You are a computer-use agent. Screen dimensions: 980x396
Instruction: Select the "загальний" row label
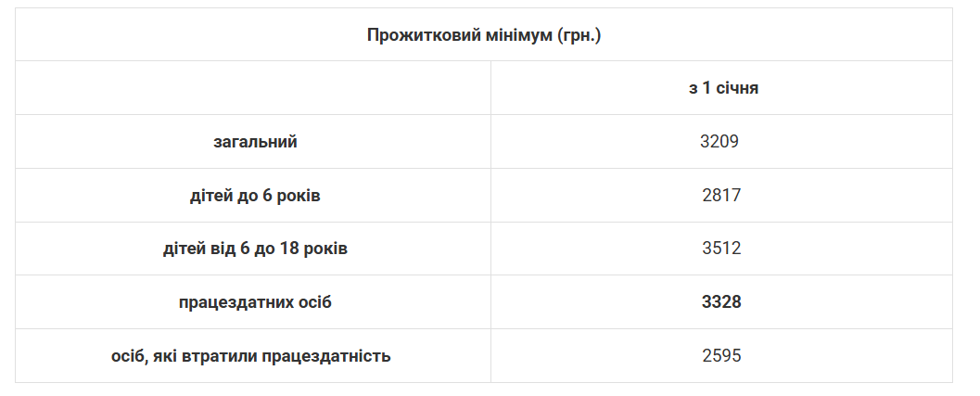pos(254,142)
